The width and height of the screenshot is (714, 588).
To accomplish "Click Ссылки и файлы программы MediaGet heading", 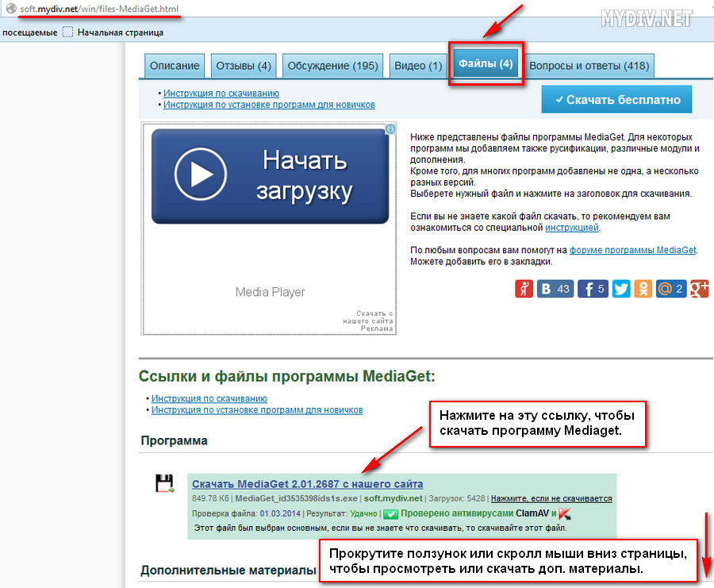I will tap(287, 376).
